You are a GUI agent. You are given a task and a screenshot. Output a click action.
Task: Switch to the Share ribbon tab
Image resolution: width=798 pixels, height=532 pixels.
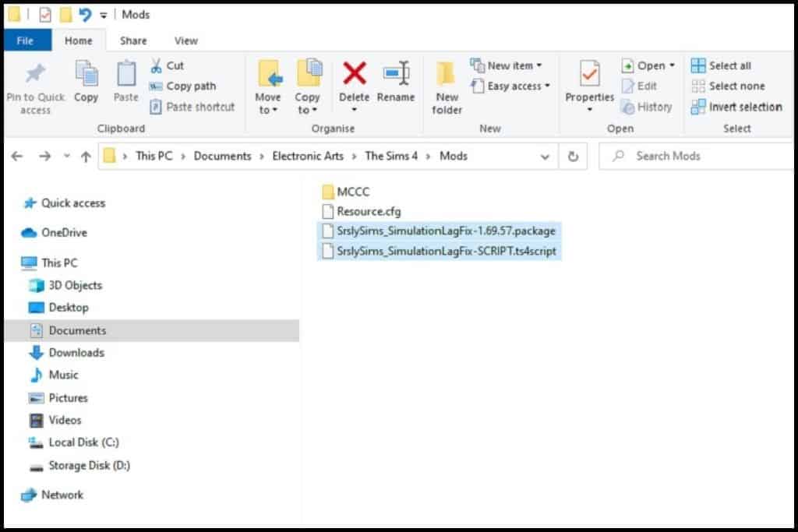133,41
